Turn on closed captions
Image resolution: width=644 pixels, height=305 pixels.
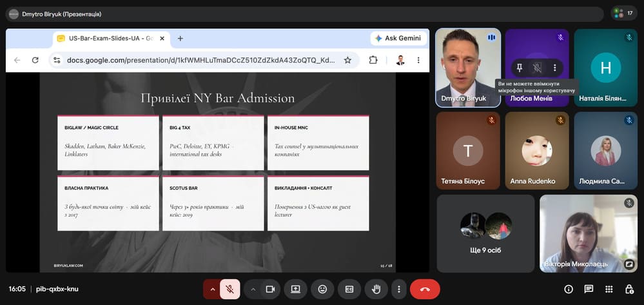tap(349, 290)
